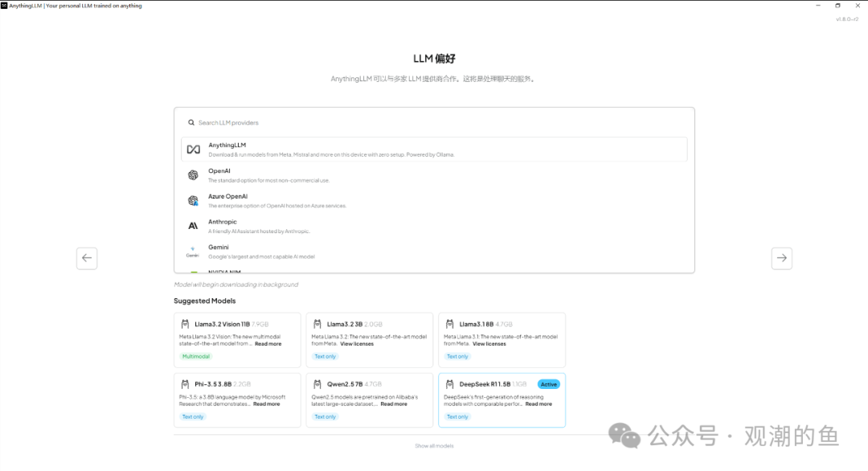Click the Azure OpenAI logo icon
The width and height of the screenshot is (868, 471).
193,200
